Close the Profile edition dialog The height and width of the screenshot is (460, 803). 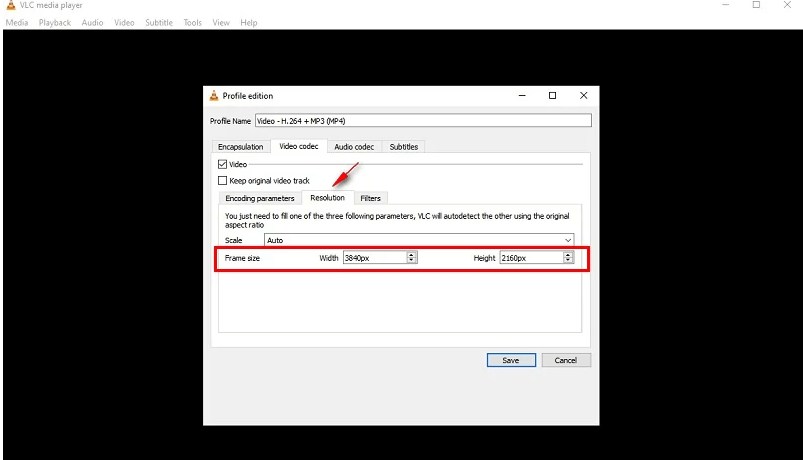tap(583, 95)
